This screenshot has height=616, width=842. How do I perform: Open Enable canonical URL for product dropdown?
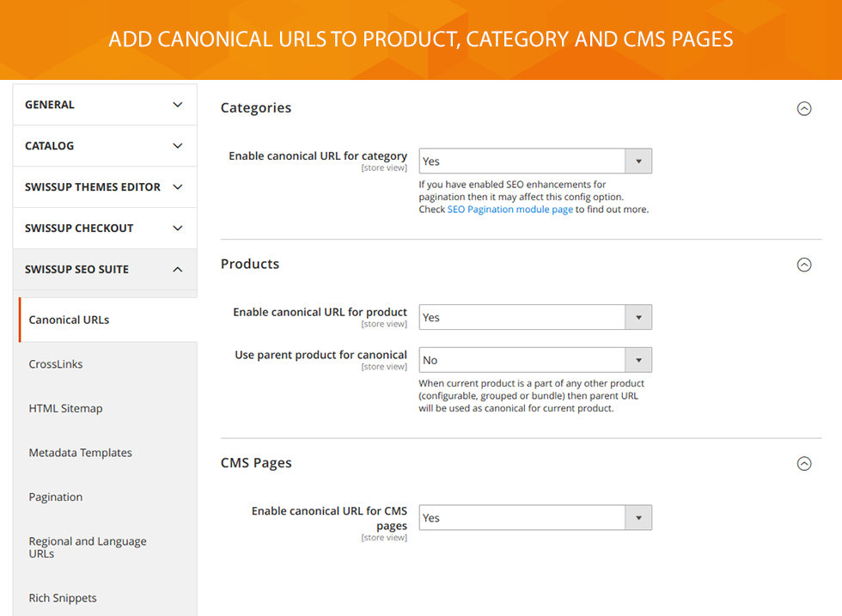(535, 317)
